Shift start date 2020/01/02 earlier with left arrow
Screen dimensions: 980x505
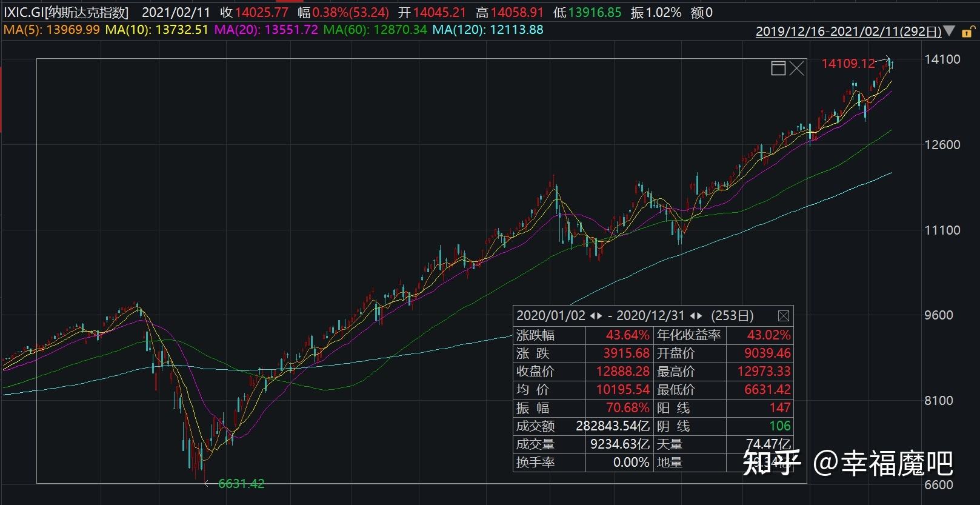point(593,316)
